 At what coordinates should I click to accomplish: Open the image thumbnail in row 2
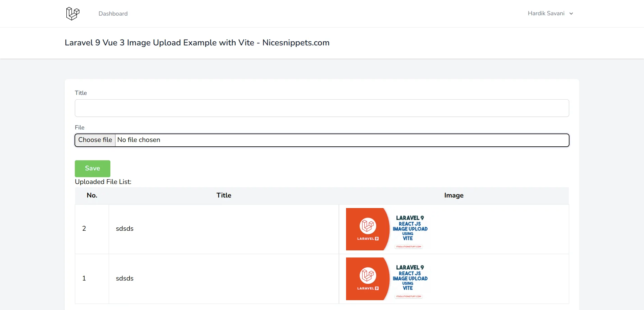(388, 229)
